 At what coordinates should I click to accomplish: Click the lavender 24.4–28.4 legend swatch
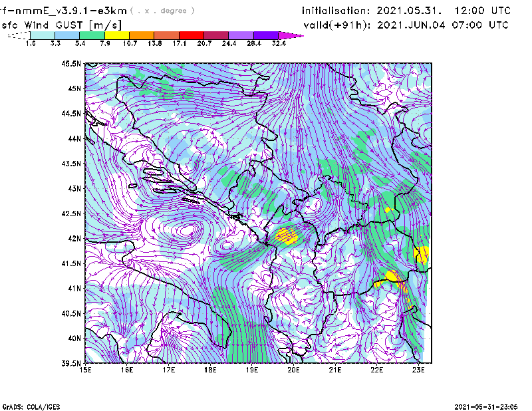click(x=241, y=35)
